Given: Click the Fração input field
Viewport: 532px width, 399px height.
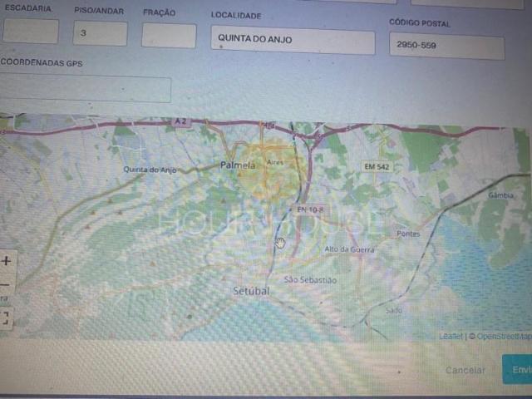Looking at the screenshot, I should click(169, 36).
